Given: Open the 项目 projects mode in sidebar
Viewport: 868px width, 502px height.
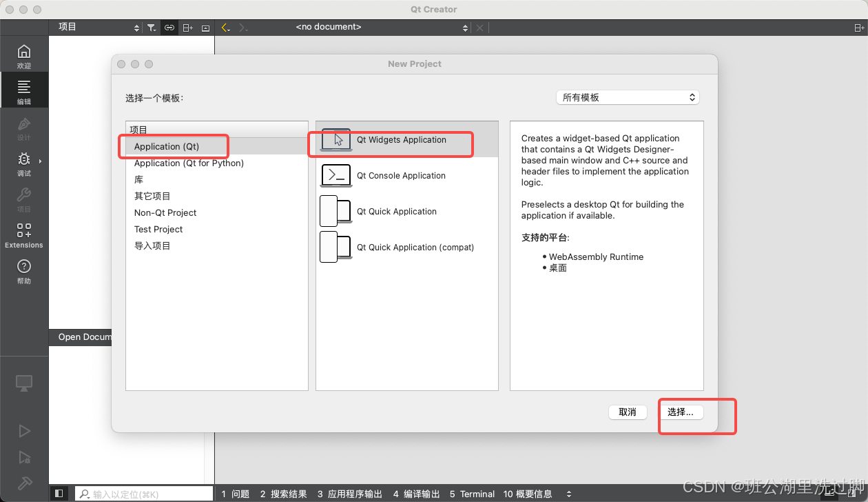Looking at the screenshot, I should pos(24,200).
